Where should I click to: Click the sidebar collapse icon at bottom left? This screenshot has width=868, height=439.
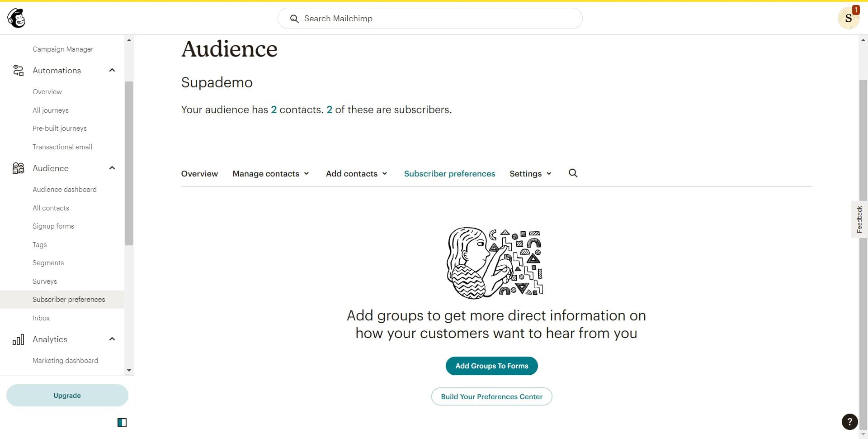click(121, 422)
